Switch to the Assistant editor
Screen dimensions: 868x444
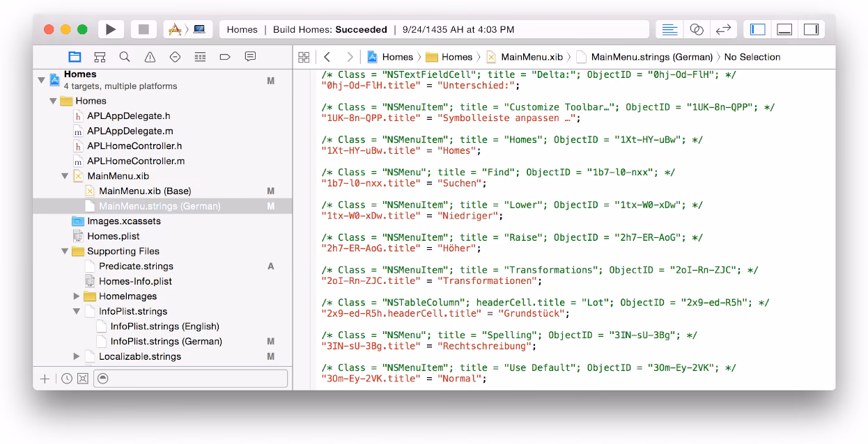(697, 29)
